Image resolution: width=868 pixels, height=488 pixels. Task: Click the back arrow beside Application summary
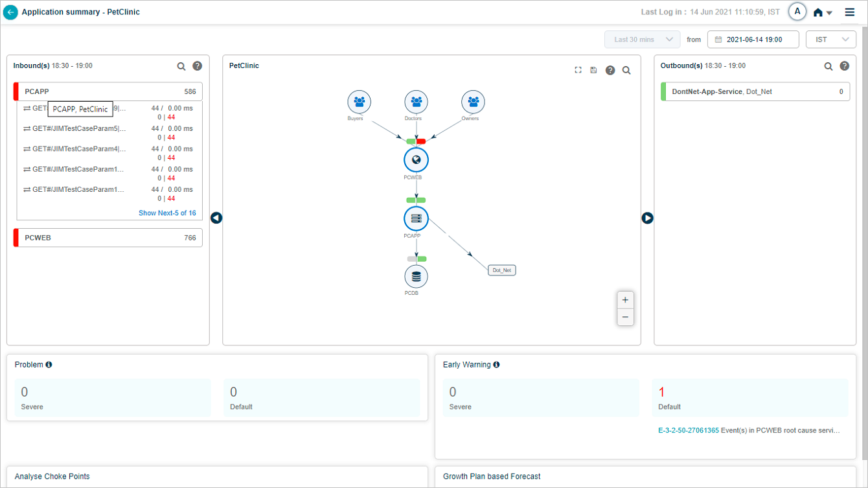point(10,12)
